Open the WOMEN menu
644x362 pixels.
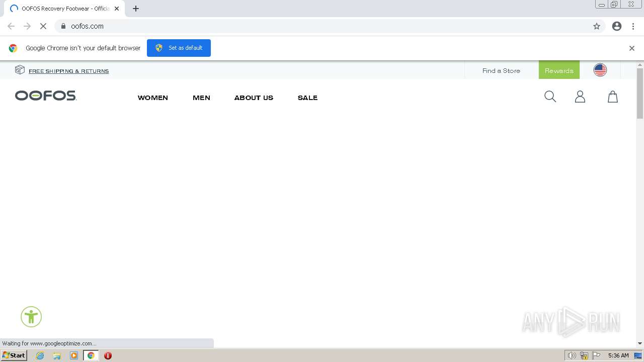tap(153, 98)
